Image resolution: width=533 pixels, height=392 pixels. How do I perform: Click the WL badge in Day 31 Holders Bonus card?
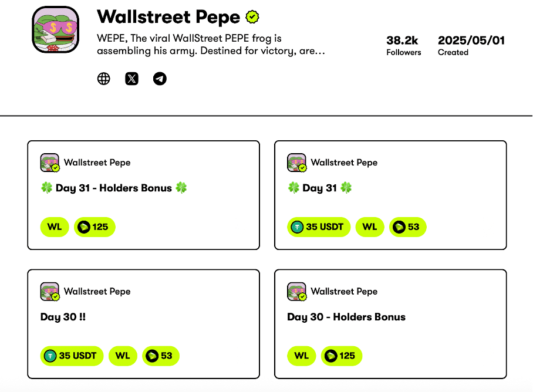click(55, 227)
